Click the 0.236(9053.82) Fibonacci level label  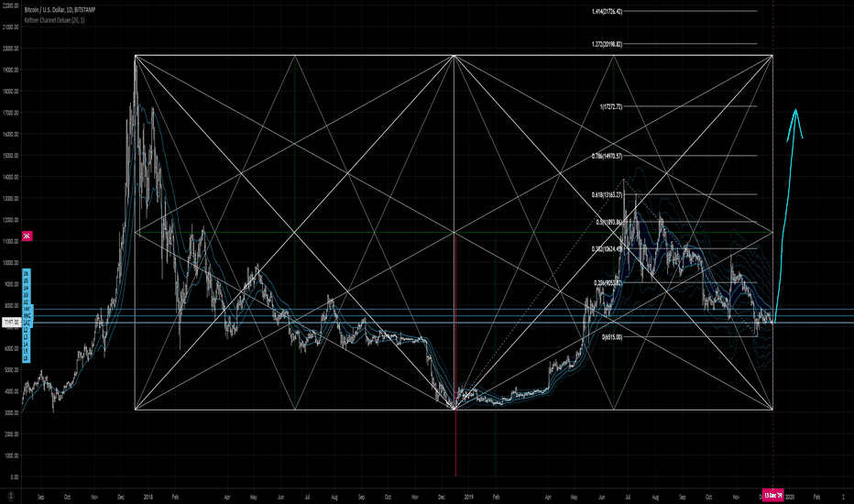point(608,283)
